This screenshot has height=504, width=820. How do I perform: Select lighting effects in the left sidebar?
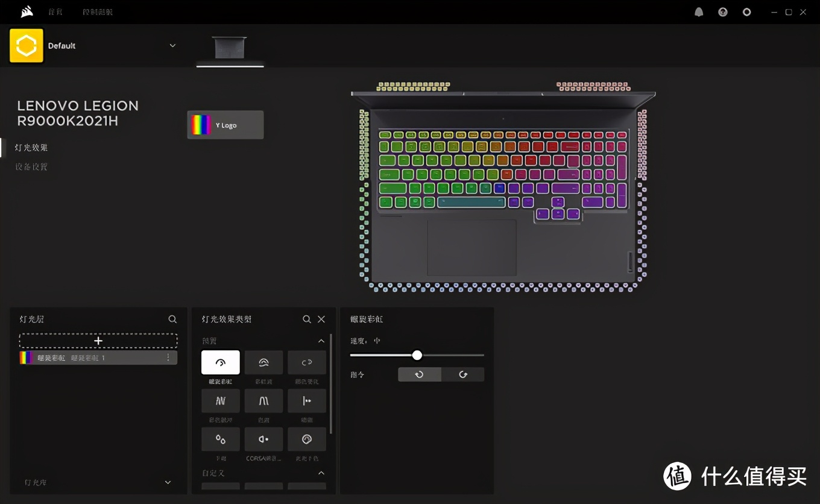coord(31,148)
